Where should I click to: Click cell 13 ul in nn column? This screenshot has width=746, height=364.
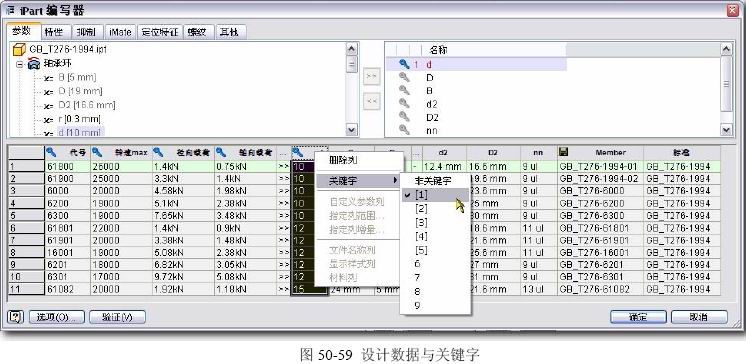(x=538, y=289)
